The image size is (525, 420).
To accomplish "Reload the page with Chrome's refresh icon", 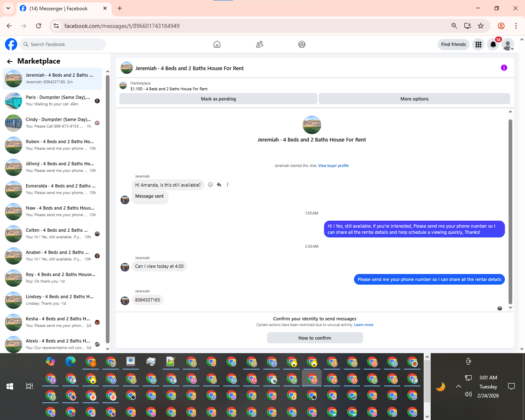I will coord(39,26).
